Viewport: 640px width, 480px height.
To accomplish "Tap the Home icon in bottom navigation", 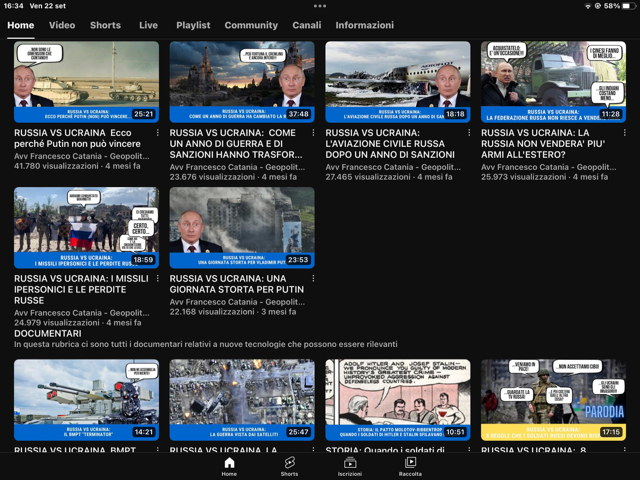I will pyautogui.click(x=229, y=466).
